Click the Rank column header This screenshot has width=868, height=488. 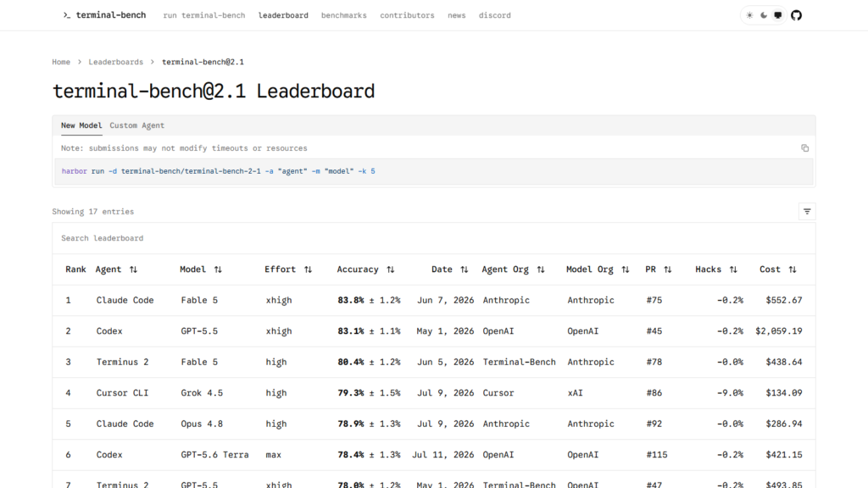point(75,269)
